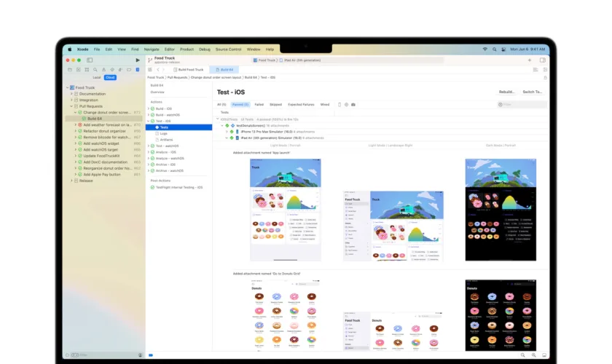Collapse testDonutsScreen() test row

[222, 126]
